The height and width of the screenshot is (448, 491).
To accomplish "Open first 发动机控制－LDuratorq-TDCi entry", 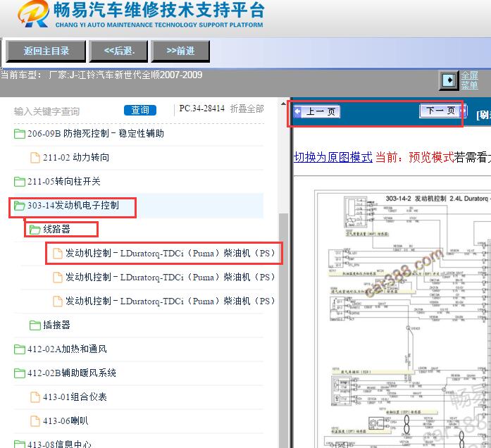I will pos(170,254).
